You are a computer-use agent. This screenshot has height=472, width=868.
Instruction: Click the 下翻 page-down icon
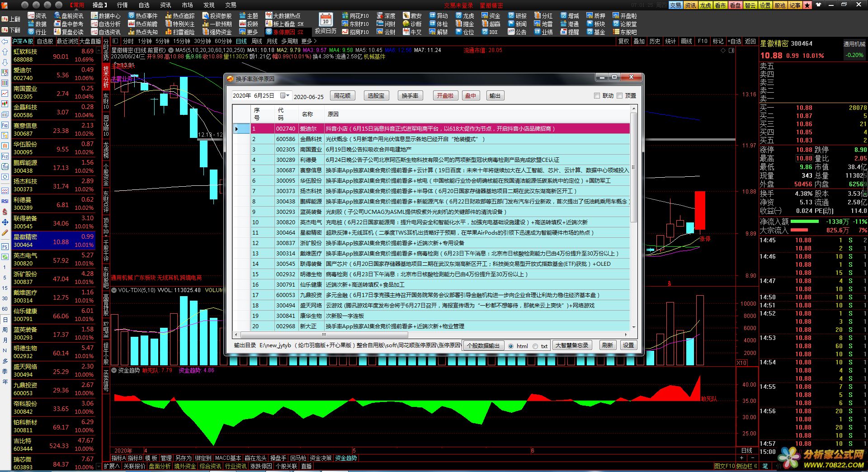(10, 30)
